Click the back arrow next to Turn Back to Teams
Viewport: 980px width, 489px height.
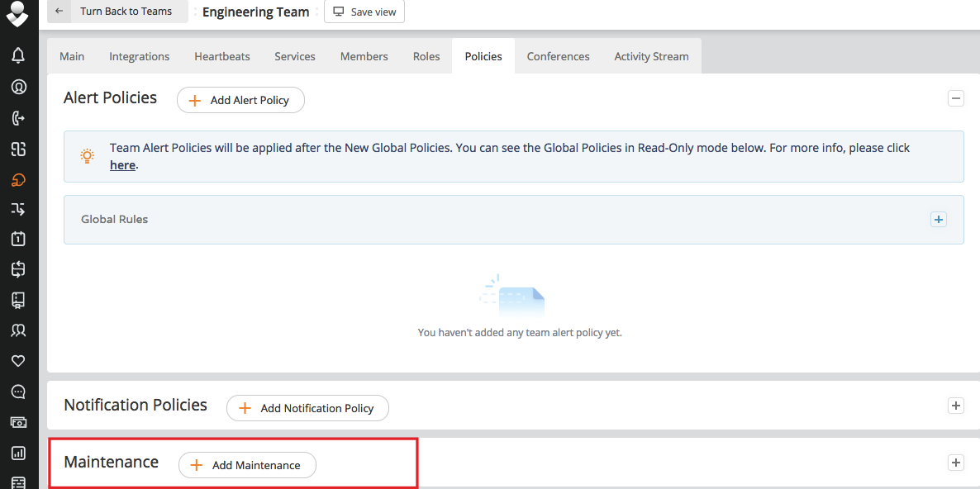(59, 12)
